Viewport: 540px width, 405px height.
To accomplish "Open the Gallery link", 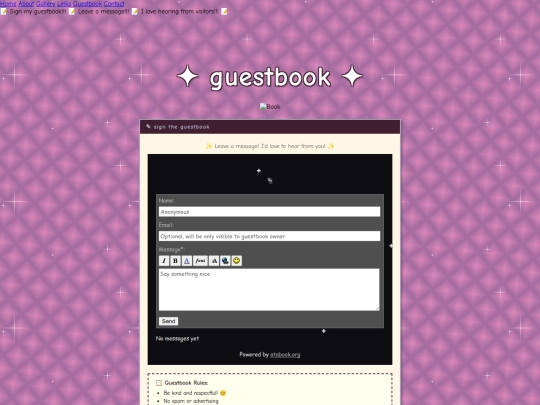I will pyautogui.click(x=45, y=4).
